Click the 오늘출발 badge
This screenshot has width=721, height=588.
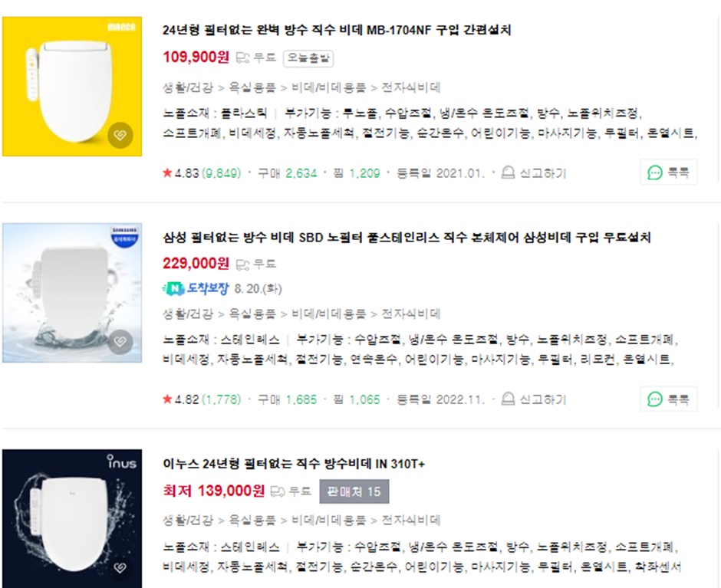tap(308, 58)
